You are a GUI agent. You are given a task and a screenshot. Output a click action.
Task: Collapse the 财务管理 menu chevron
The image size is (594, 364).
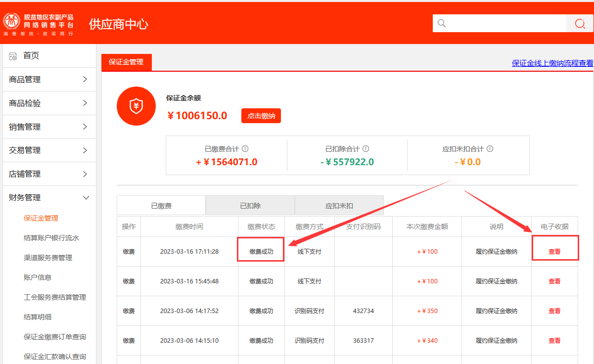point(86,197)
